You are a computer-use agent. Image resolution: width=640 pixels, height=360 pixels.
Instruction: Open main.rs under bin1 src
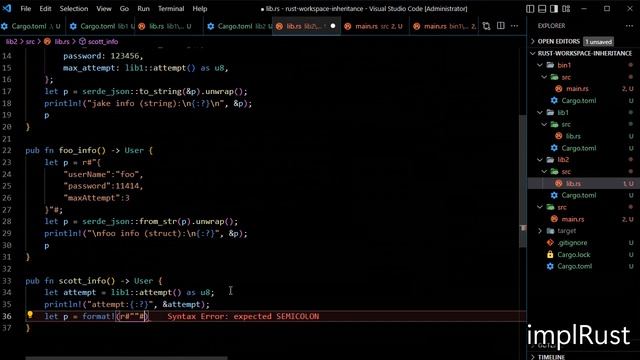[x=577, y=89]
